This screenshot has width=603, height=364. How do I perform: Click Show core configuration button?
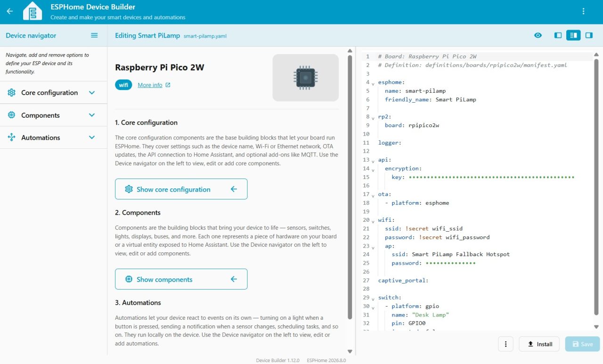point(181,189)
